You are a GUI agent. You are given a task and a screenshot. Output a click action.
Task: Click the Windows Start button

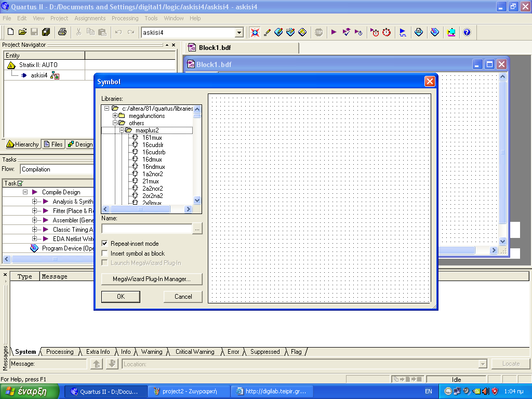tap(30, 391)
